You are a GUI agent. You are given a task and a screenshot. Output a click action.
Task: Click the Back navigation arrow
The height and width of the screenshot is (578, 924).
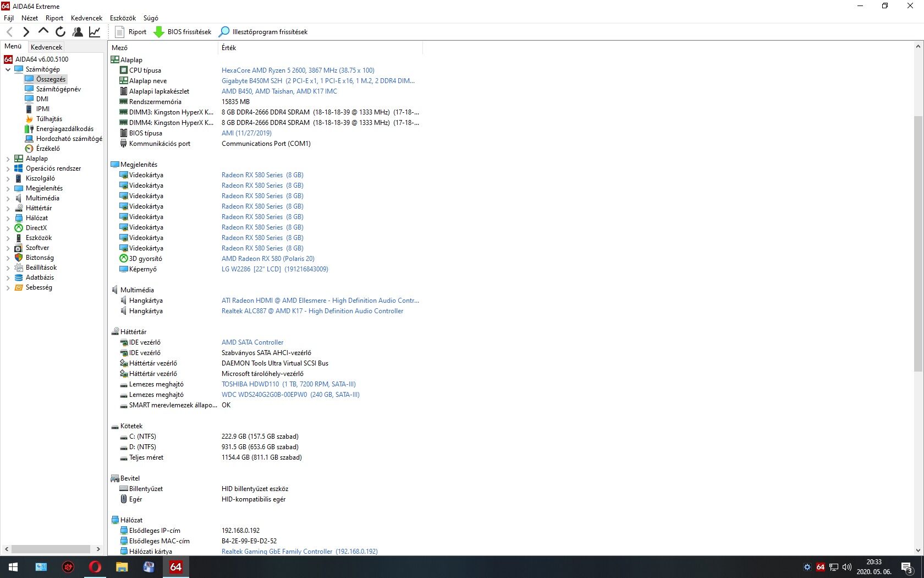[9, 32]
